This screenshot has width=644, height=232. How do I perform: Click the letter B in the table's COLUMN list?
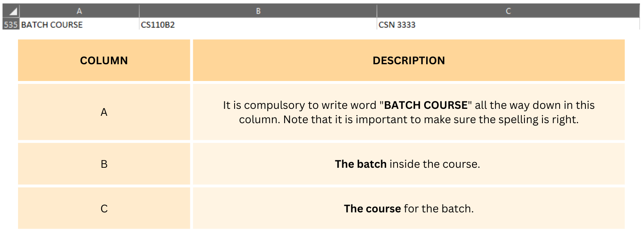(104, 164)
